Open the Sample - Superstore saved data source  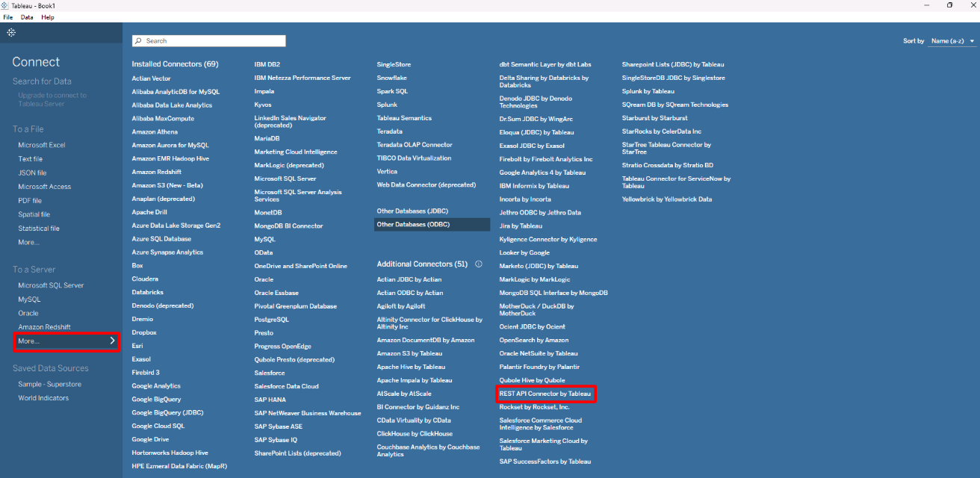(49, 384)
